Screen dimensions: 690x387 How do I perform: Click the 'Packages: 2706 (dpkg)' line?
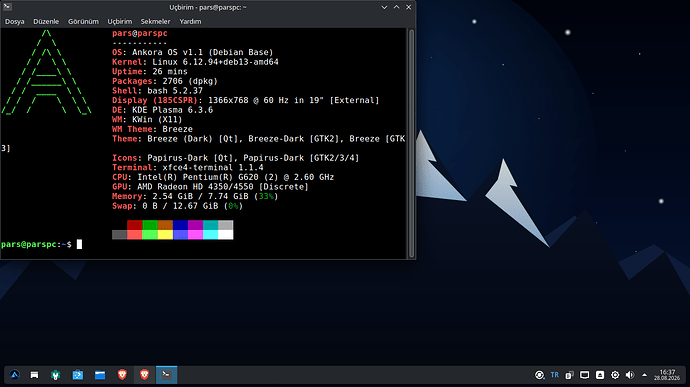coord(165,81)
